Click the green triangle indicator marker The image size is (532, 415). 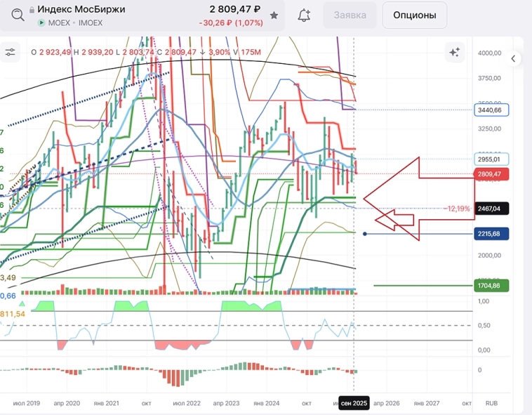(x=22, y=303)
